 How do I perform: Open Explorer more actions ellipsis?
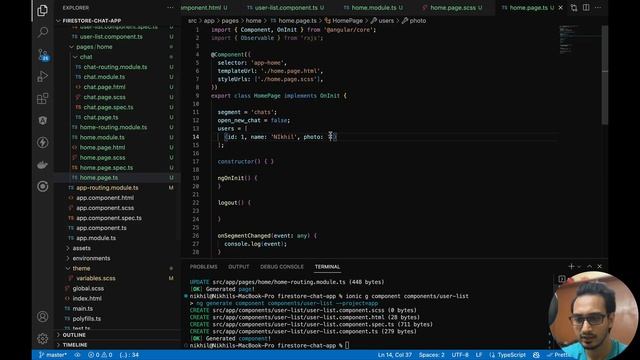pos(170,8)
